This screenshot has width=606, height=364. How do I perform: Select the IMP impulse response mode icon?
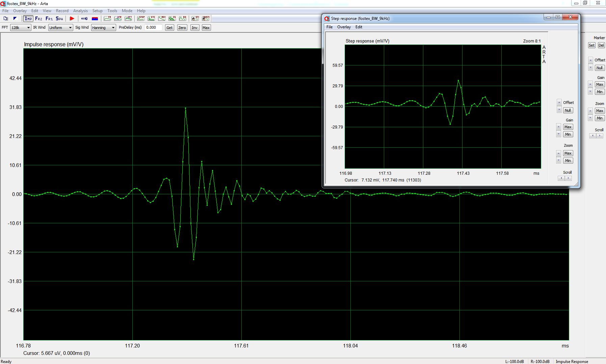pyautogui.click(x=28, y=19)
